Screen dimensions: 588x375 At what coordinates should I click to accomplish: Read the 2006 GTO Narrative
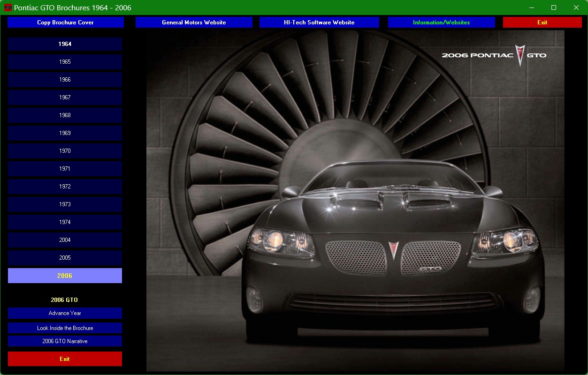[x=65, y=341]
